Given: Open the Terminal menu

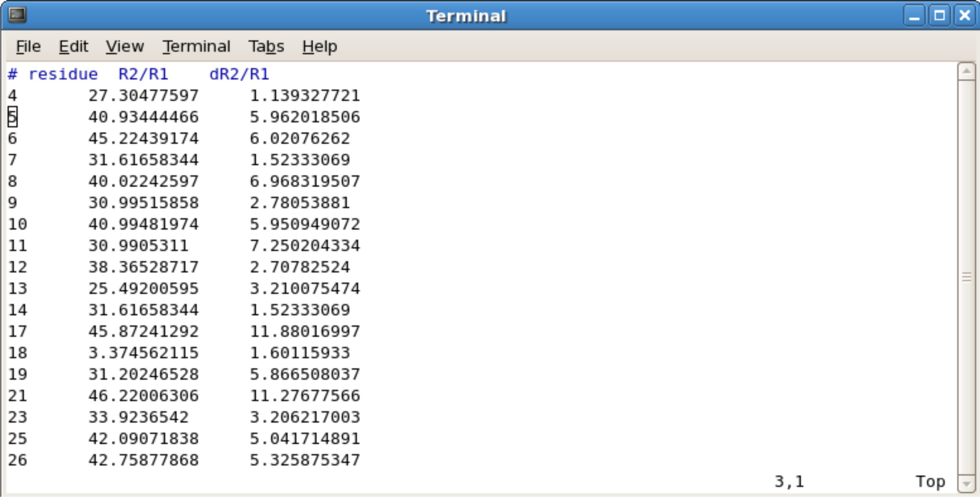Looking at the screenshot, I should (196, 46).
